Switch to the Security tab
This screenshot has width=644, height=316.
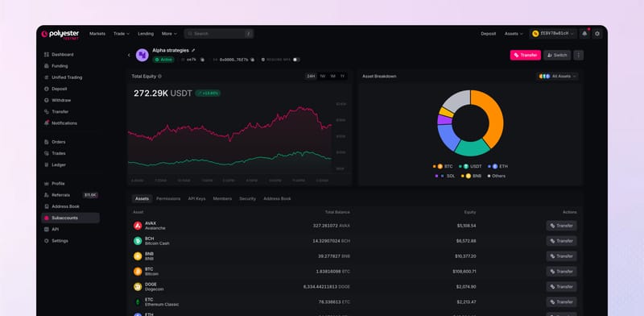pyautogui.click(x=247, y=199)
